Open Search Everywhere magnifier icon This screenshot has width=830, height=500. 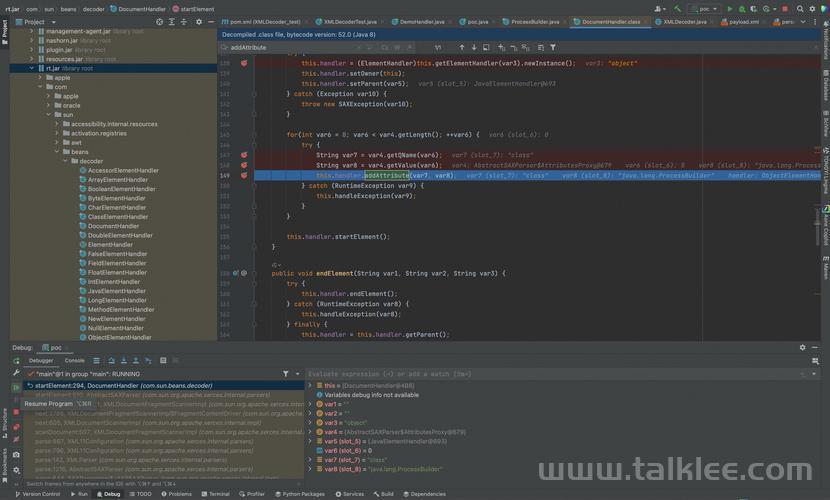(800, 9)
